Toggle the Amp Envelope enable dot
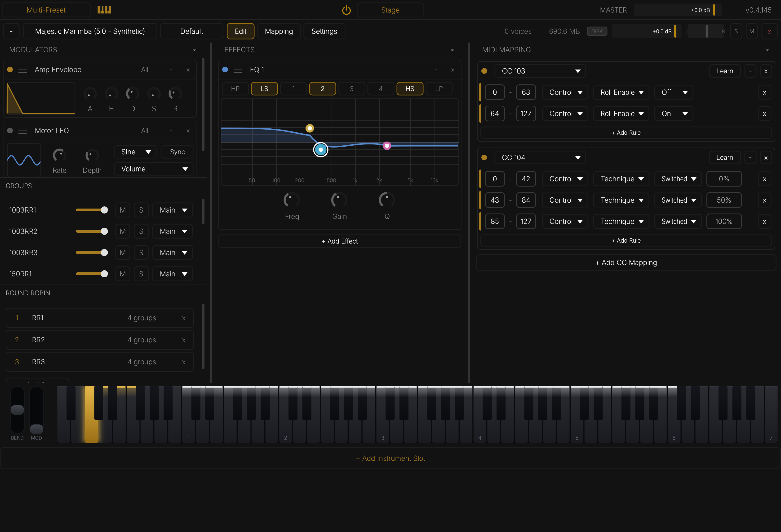The image size is (781, 532). coord(10,70)
